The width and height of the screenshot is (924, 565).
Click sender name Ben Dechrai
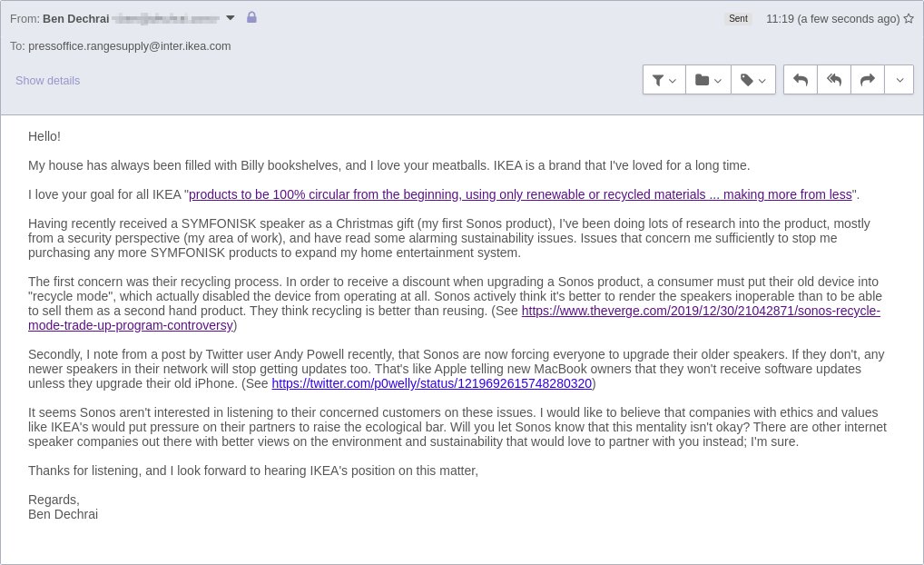click(x=76, y=19)
